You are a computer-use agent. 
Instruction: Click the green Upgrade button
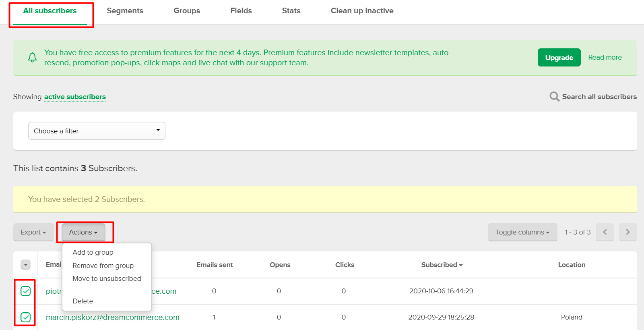pyautogui.click(x=559, y=58)
